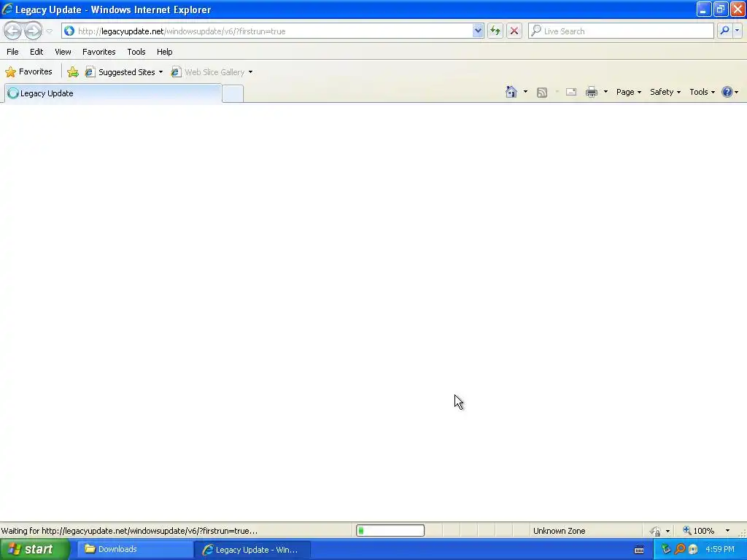Viewport: 747px width, 560px height.
Task: Click the Read Mail envelope icon
Action: click(x=571, y=92)
